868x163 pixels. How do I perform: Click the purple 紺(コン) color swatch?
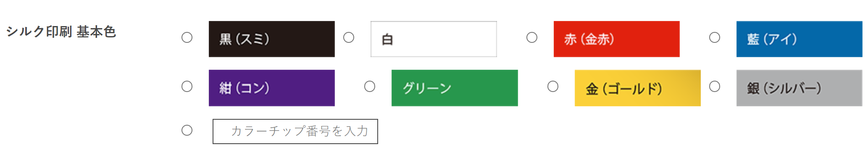point(272,88)
